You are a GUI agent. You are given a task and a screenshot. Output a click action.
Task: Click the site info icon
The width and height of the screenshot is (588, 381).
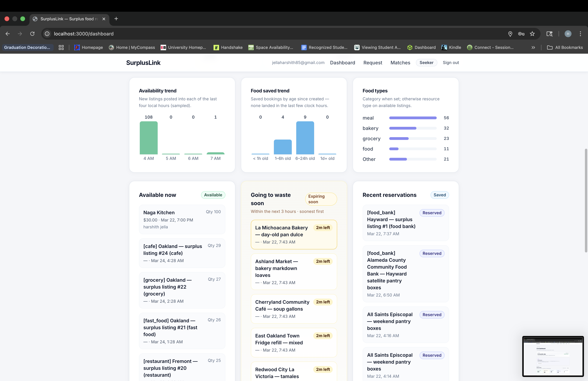pyautogui.click(x=47, y=34)
